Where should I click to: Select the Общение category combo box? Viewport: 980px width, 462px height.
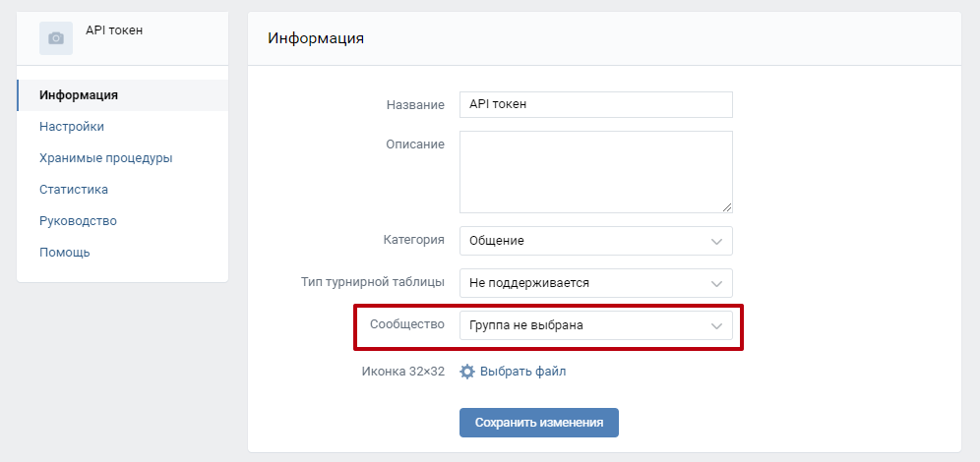pos(595,241)
